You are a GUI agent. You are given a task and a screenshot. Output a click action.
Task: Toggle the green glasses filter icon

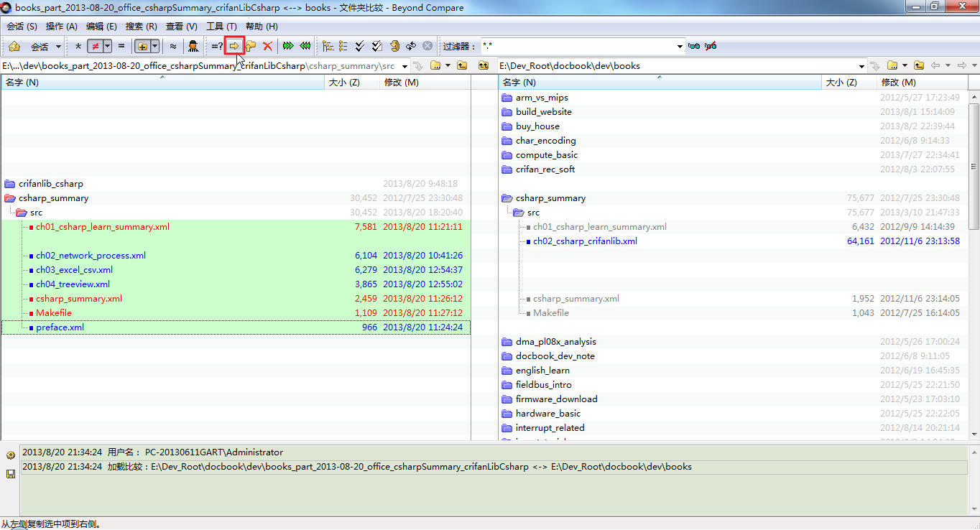click(x=694, y=47)
